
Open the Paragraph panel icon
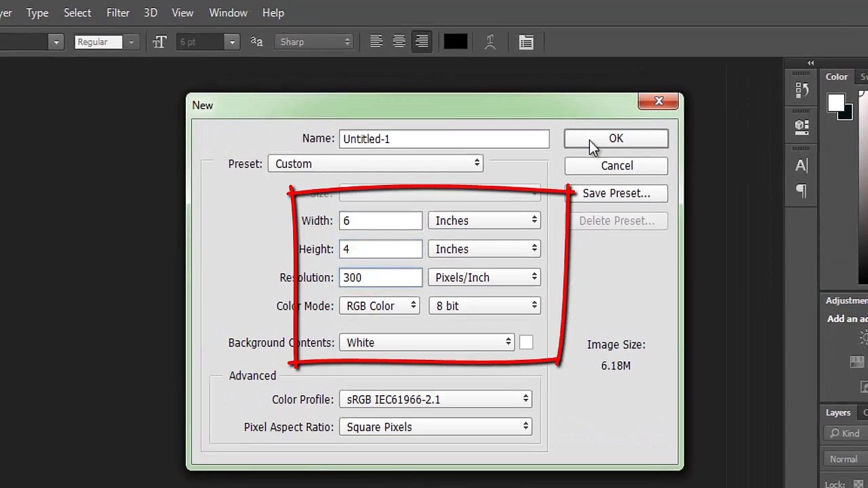[802, 192]
